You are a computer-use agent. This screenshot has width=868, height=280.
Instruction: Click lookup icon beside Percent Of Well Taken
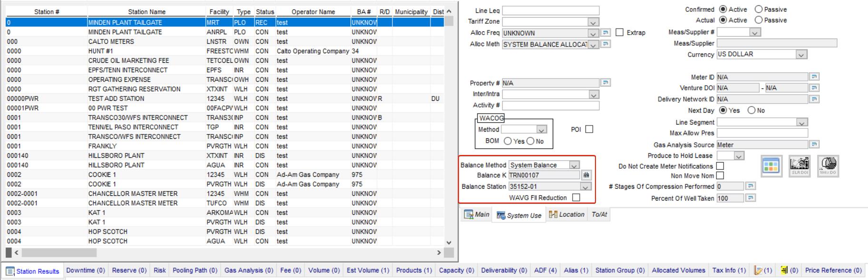(751, 198)
